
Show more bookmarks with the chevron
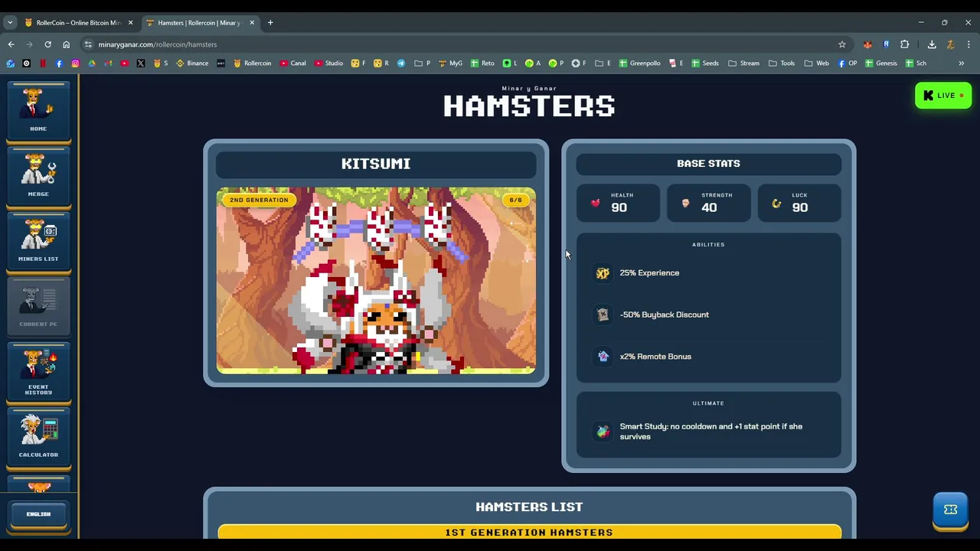[x=961, y=63]
